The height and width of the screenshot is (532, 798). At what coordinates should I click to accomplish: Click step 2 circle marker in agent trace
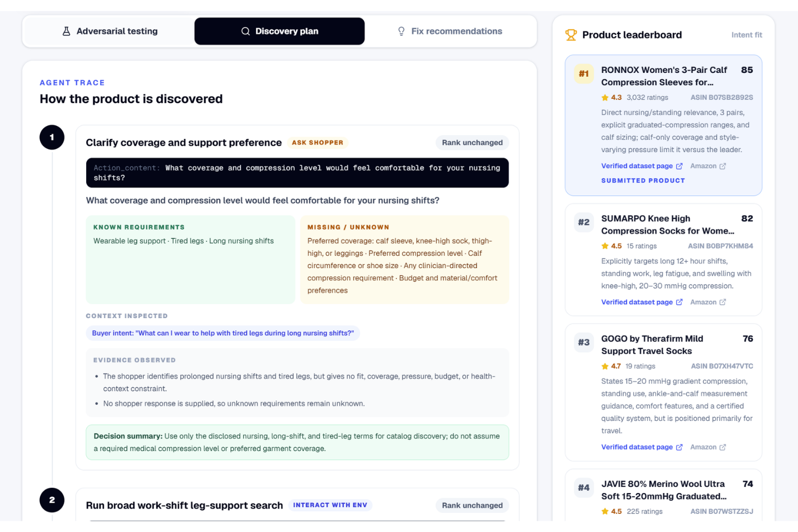click(52, 500)
